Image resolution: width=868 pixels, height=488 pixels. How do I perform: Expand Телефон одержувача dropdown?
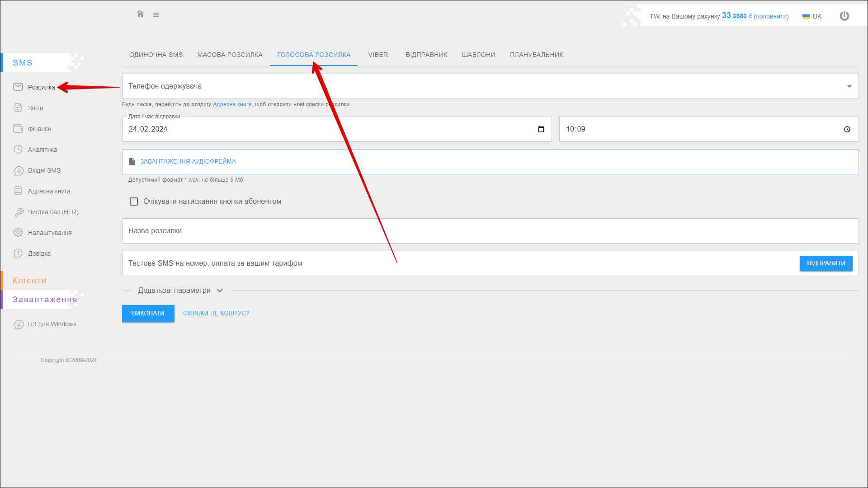849,86
